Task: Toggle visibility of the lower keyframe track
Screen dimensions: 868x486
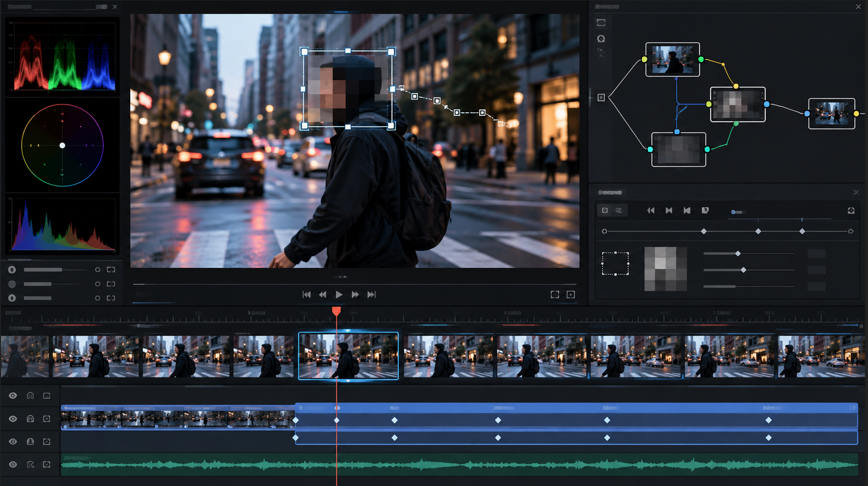Action: [x=13, y=442]
